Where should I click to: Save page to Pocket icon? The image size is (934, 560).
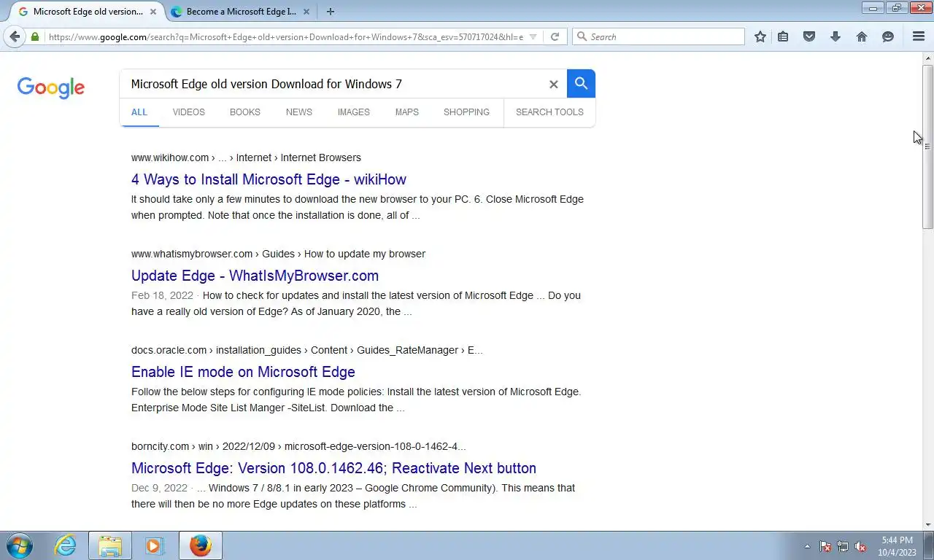tap(809, 36)
